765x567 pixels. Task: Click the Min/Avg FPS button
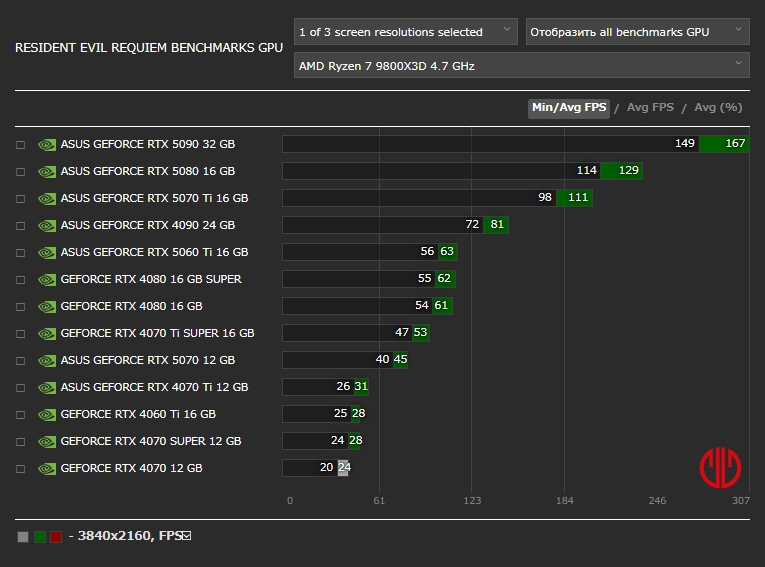tap(568, 108)
